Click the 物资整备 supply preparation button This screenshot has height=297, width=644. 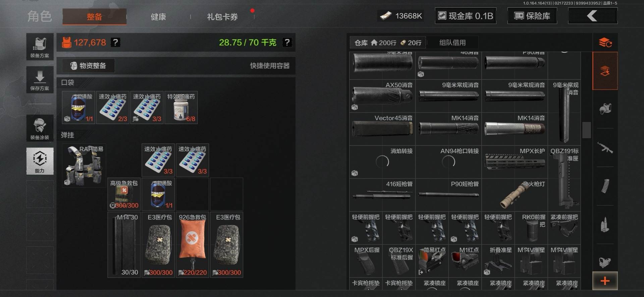(88, 66)
